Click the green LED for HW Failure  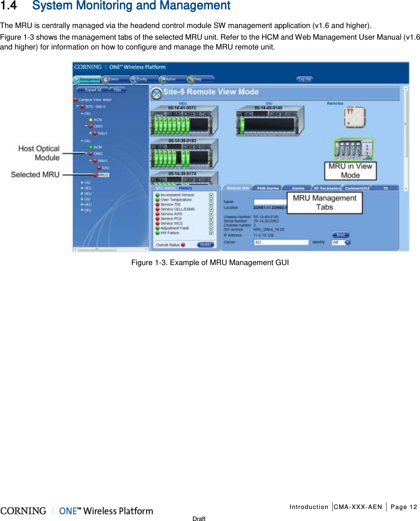(158, 233)
